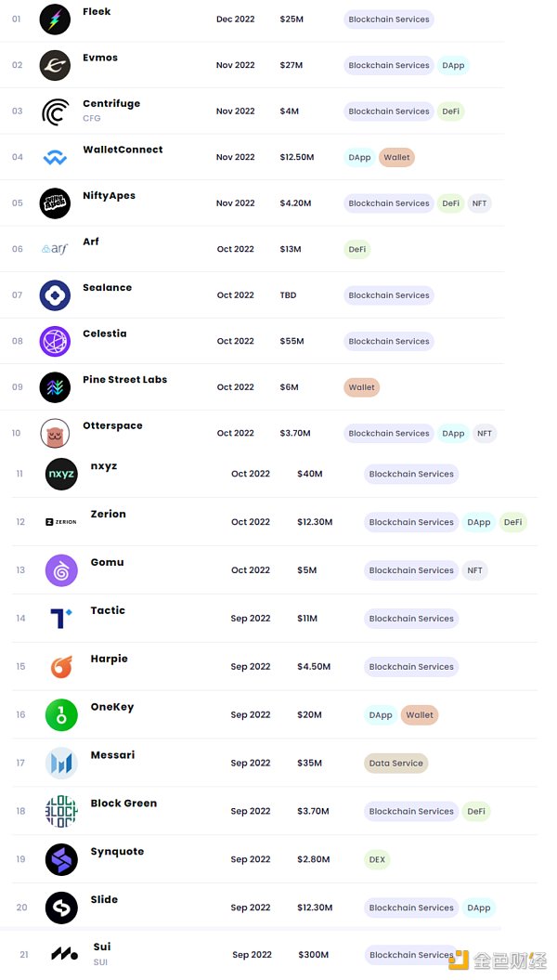
Task: Click the NFT tag in Gomu row
Action: click(x=474, y=570)
